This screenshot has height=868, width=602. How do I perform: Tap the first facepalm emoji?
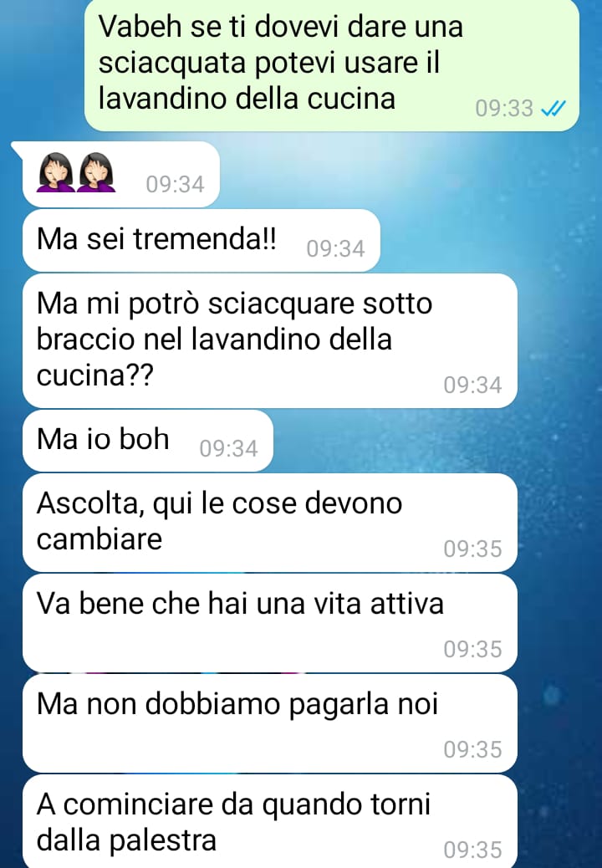[x=55, y=173]
